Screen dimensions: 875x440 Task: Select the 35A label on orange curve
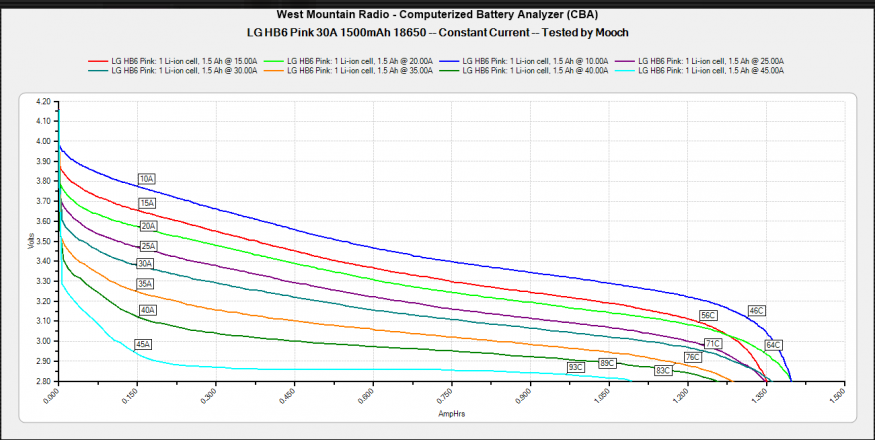point(146,284)
